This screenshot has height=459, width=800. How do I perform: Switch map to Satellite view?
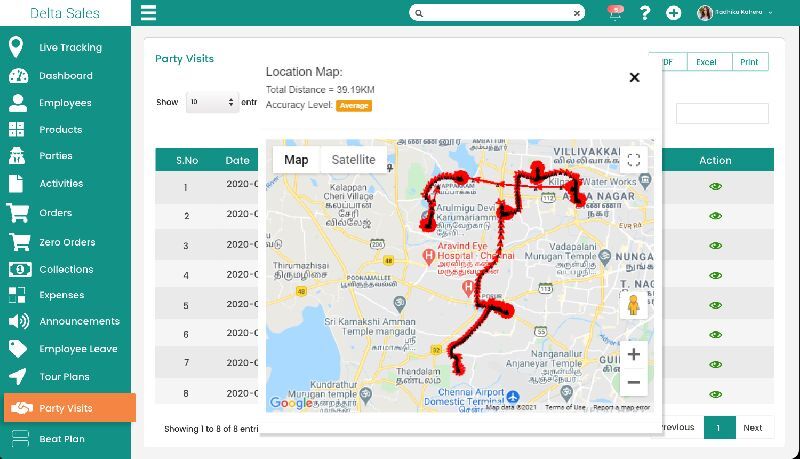click(353, 160)
